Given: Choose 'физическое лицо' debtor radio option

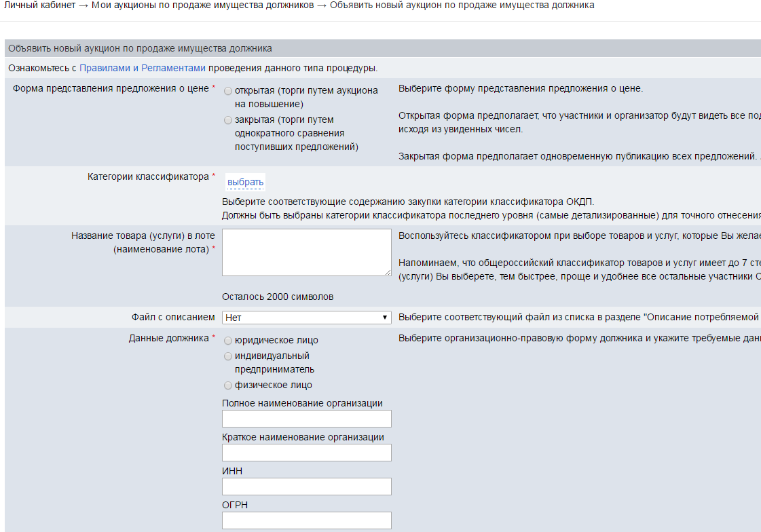Looking at the screenshot, I should click(228, 385).
